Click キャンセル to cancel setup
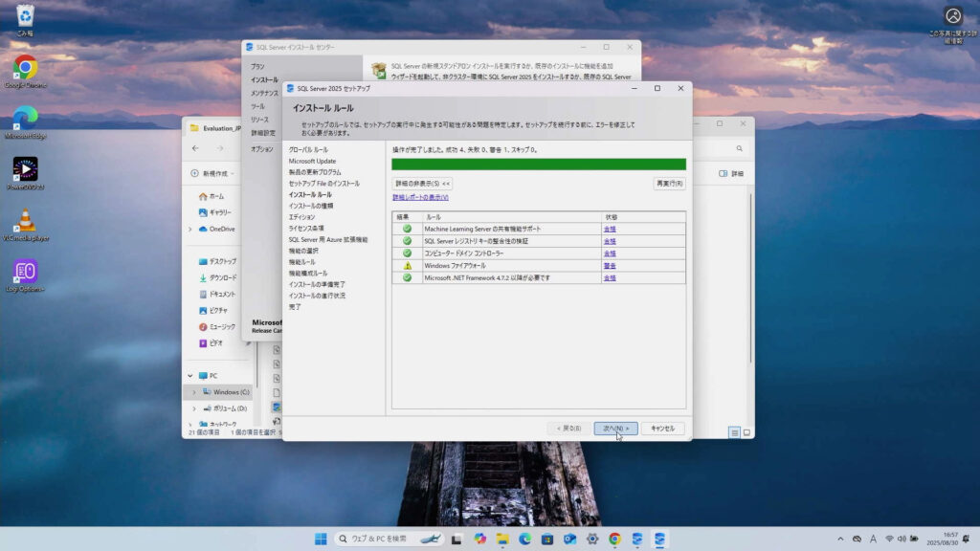Image resolution: width=980 pixels, height=551 pixels. tap(662, 429)
